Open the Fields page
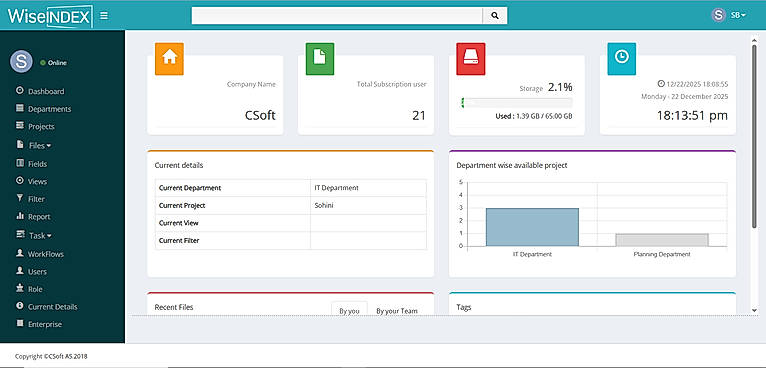The width and height of the screenshot is (766, 368). click(x=38, y=164)
